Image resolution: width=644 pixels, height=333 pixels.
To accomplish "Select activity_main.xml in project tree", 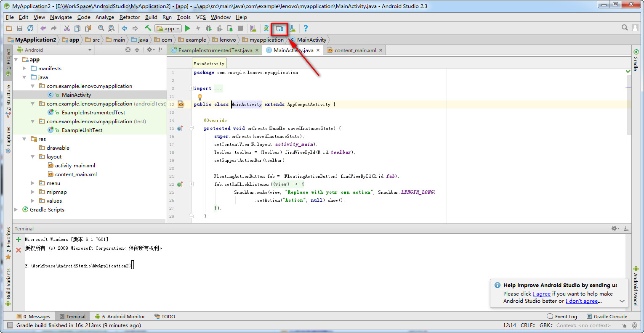I will (75, 166).
